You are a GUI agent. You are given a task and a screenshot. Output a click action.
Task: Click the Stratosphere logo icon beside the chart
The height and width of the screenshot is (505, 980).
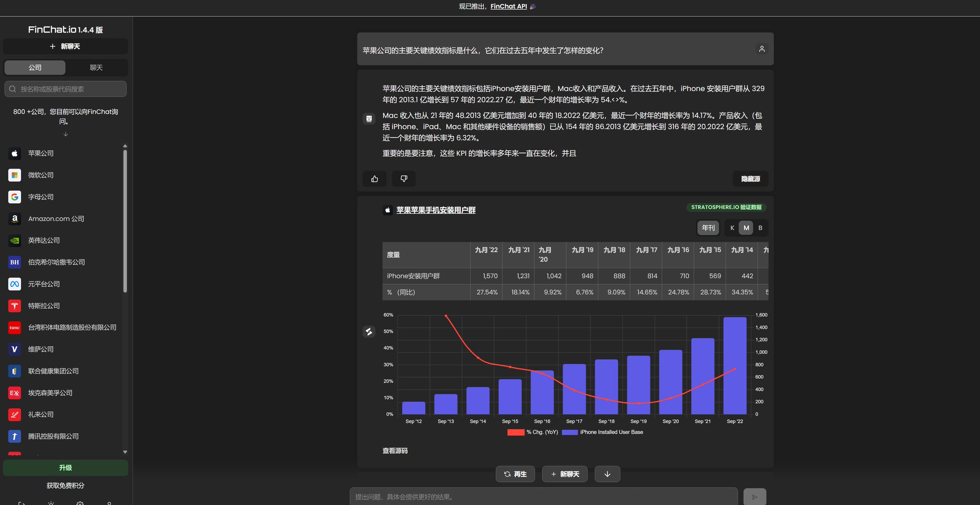369,331
